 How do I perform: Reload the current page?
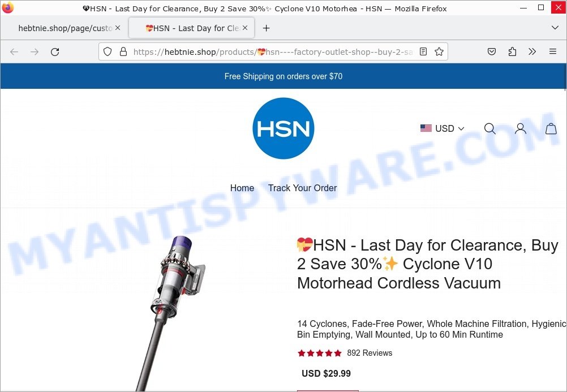pyautogui.click(x=55, y=51)
